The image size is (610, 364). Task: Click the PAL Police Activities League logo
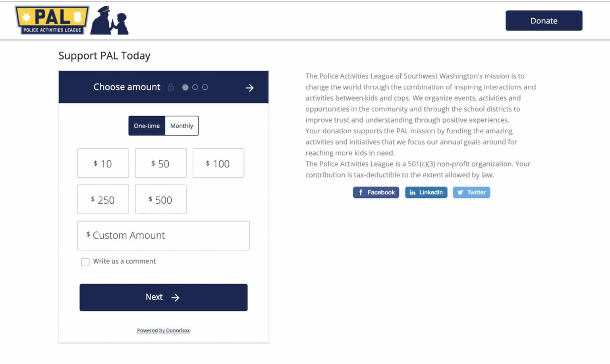[52, 20]
